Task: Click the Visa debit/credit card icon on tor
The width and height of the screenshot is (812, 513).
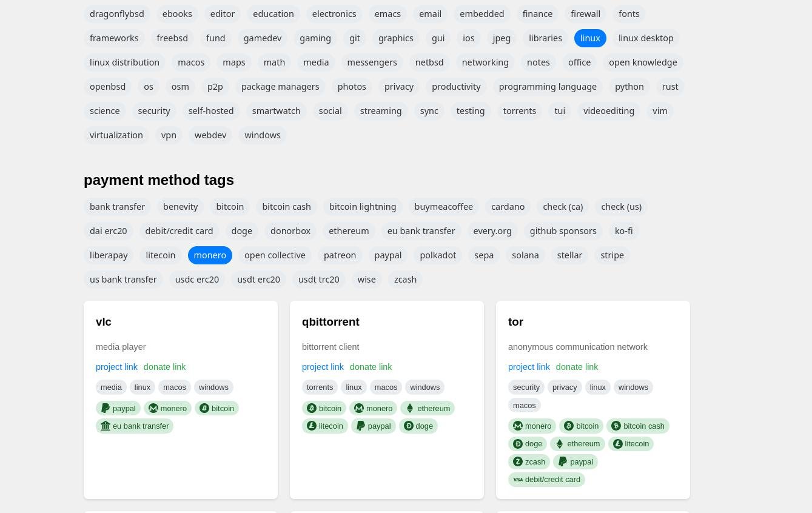Action: [518, 480]
